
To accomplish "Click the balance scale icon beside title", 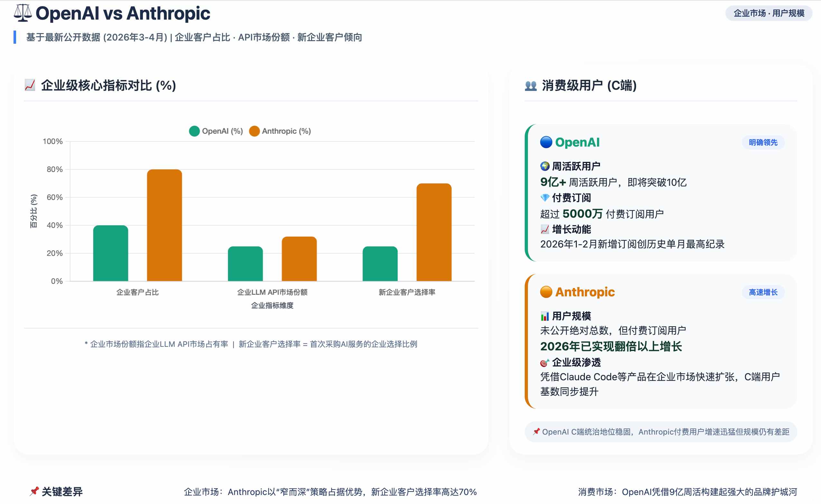I will [x=23, y=13].
